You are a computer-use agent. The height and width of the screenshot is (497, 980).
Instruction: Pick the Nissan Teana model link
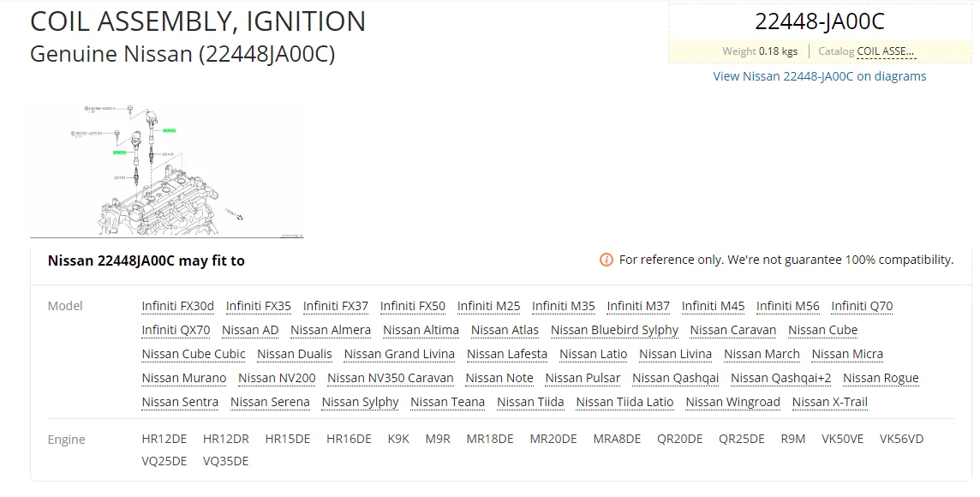coord(447,403)
